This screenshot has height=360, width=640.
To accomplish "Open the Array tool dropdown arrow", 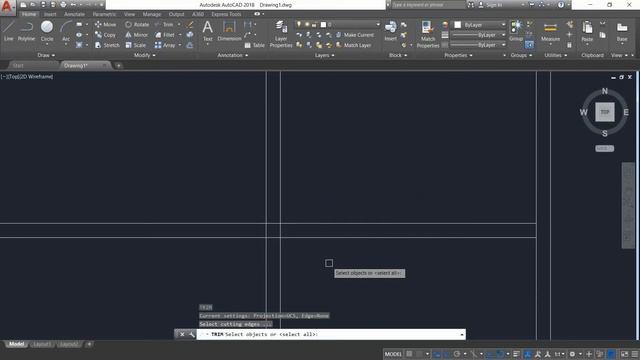I will (180, 45).
